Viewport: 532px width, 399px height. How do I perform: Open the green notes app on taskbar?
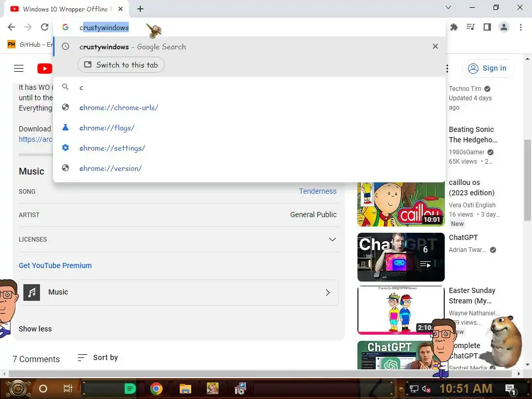[x=130, y=389]
